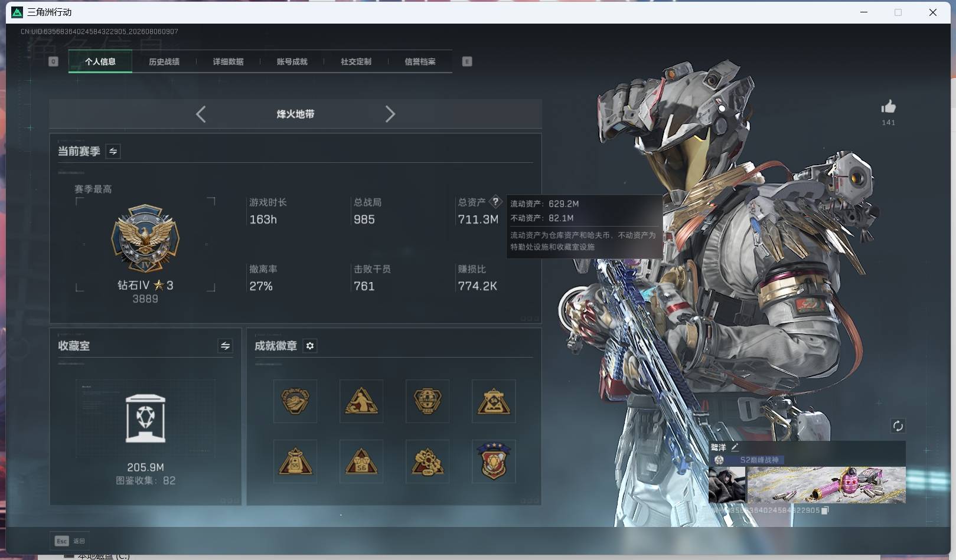Click the 烽火地带 mode title
The image size is (956, 560).
click(295, 114)
